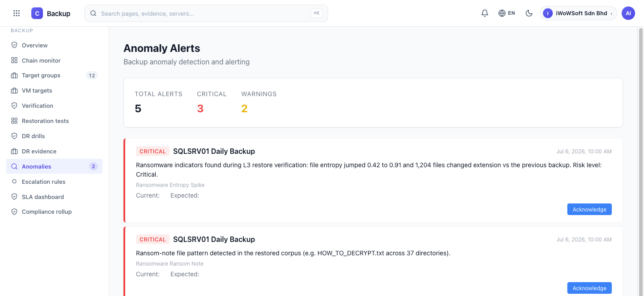
Task: Click the "Ransomware Entropy Spike" label
Action: [170, 185]
